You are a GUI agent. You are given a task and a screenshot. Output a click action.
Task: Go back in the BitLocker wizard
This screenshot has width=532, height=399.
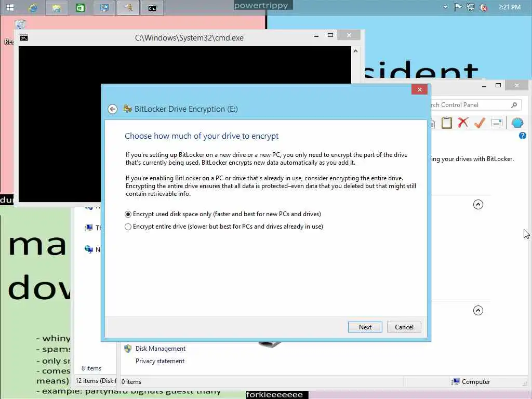(x=113, y=109)
